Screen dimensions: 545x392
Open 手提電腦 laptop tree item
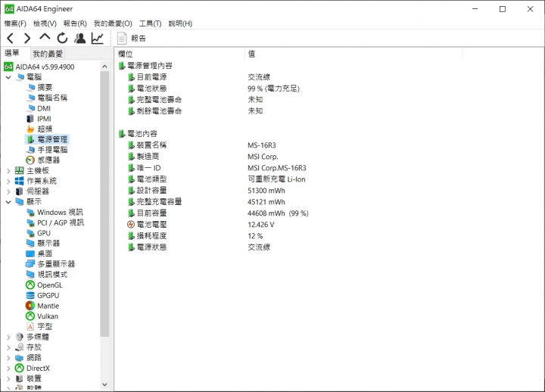[x=52, y=150]
